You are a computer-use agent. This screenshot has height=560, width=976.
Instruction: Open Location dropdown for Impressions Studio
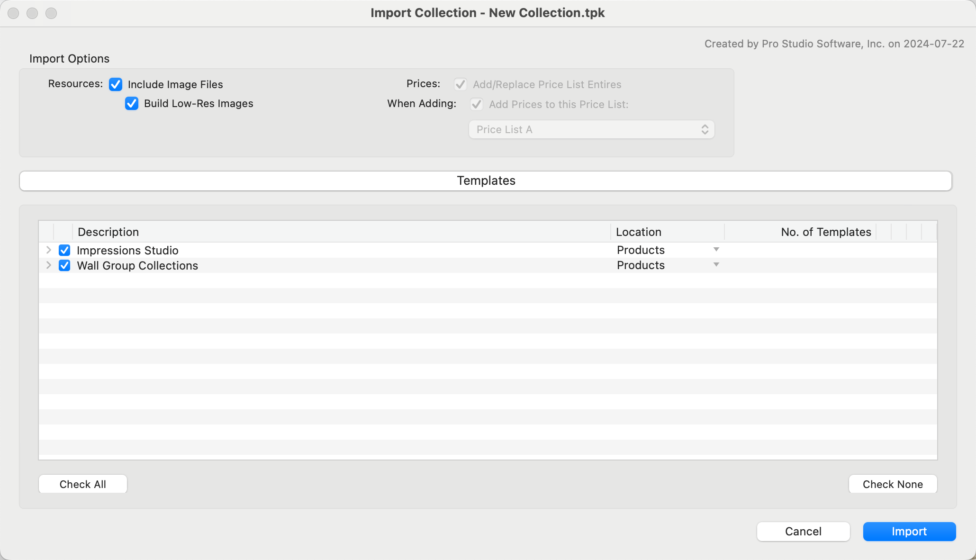pyautogui.click(x=716, y=250)
